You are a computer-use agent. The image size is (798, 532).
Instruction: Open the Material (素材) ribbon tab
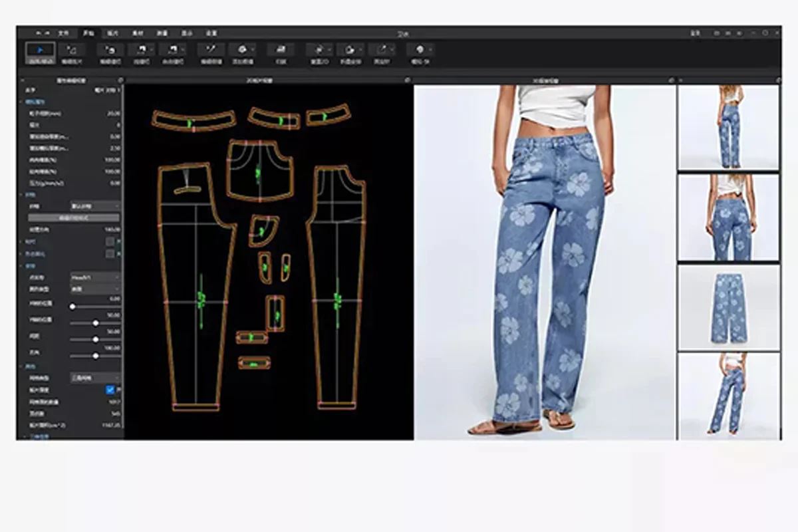[x=138, y=33]
